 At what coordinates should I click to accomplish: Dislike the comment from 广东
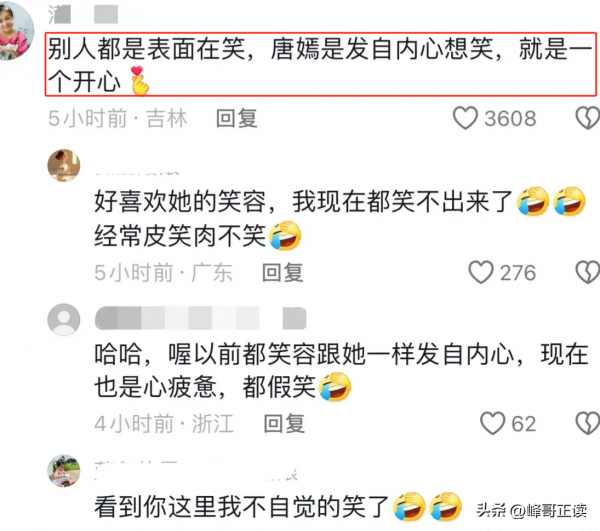(x=588, y=272)
